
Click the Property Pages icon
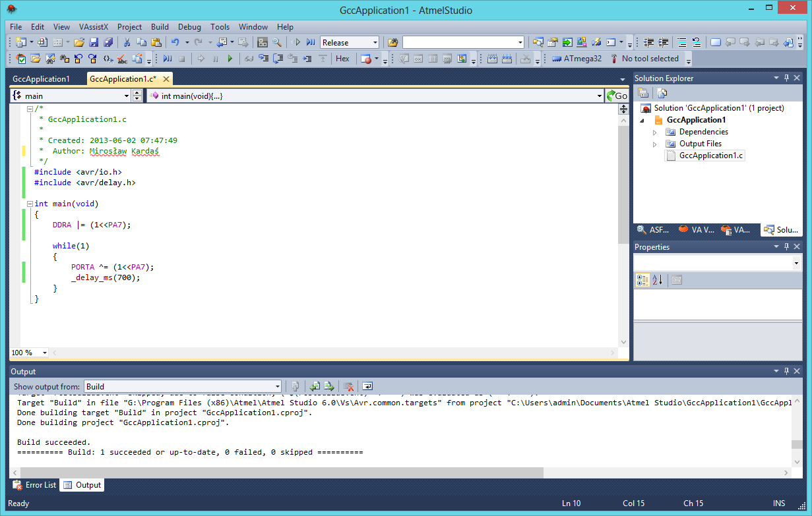click(676, 280)
